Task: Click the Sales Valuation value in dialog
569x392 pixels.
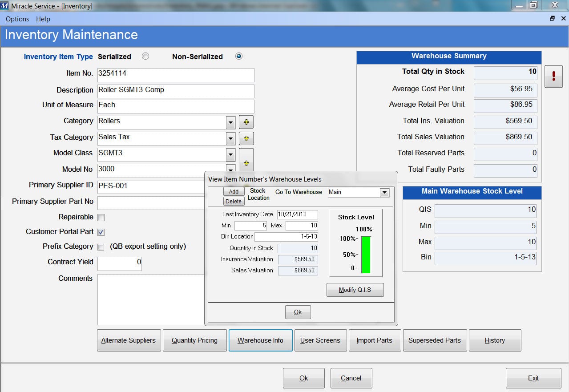Action: [x=298, y=271]
